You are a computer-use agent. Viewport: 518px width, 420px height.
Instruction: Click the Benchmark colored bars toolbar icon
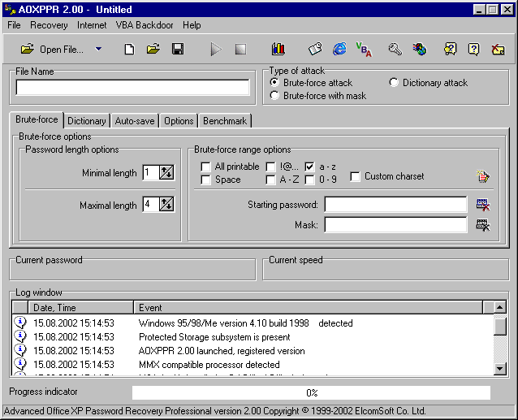[x=278, y=50]
